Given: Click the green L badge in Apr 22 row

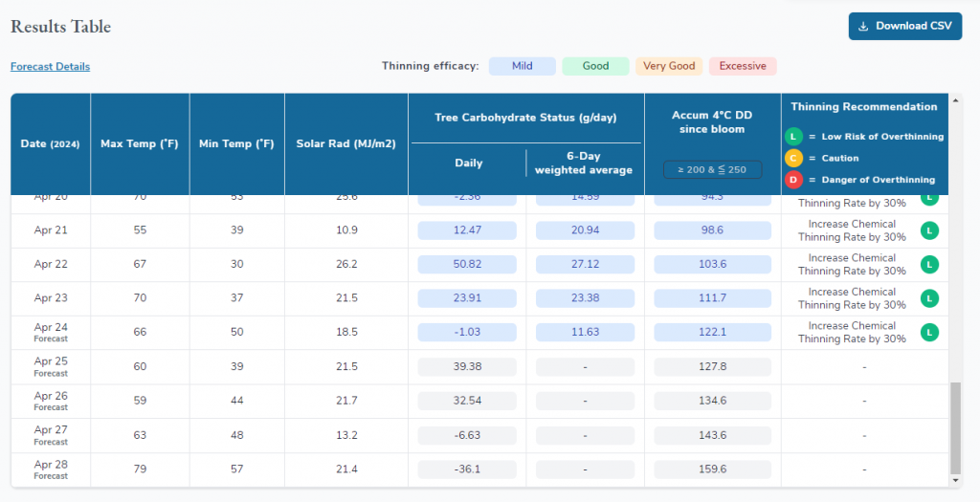Looking at the screenshot, I should [928, 265].
